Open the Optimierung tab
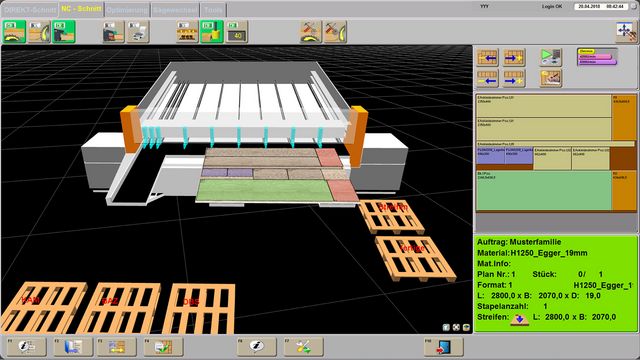The image size is (640, 360). tap(127, 10)
